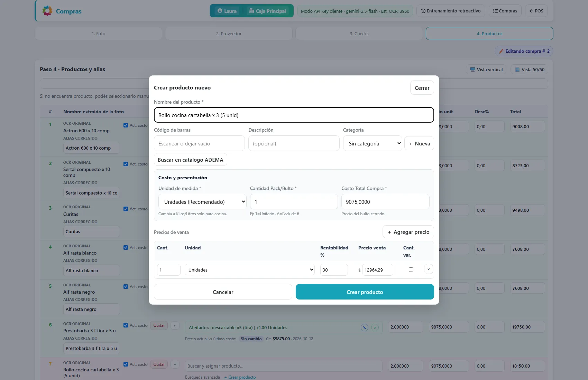Open the Unidad de medida dropdown
Viewport: 588px width, 380px height.
202,202
